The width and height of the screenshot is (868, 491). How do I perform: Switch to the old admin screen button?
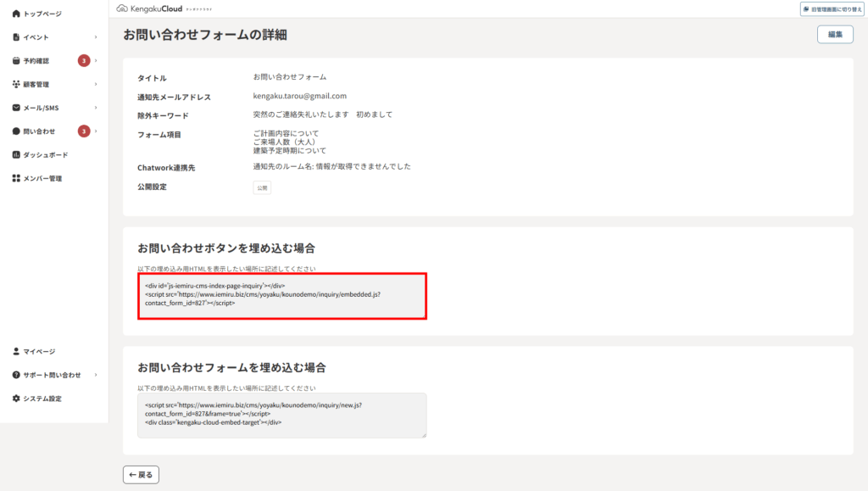coord(832,8)
